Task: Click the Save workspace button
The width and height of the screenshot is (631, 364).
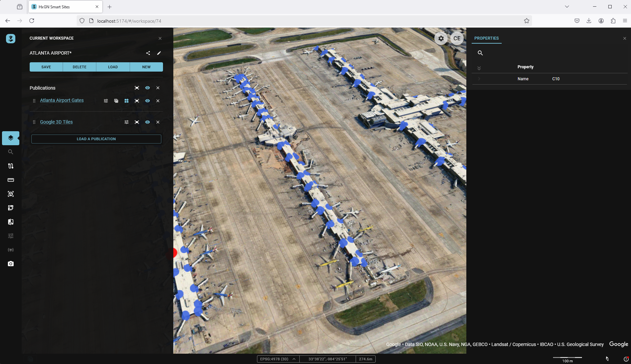Action: tap(46, 67)
